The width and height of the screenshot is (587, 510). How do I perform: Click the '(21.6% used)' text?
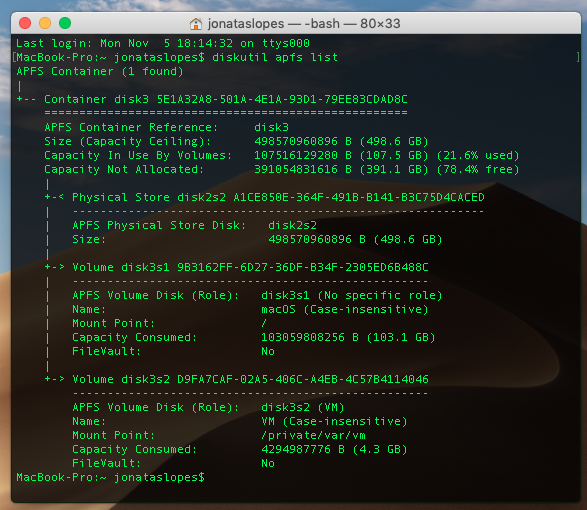click(x=478, y=155)
